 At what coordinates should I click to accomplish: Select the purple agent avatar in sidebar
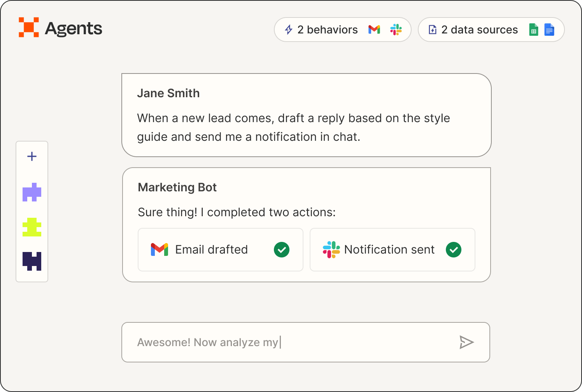pos(32,192)
